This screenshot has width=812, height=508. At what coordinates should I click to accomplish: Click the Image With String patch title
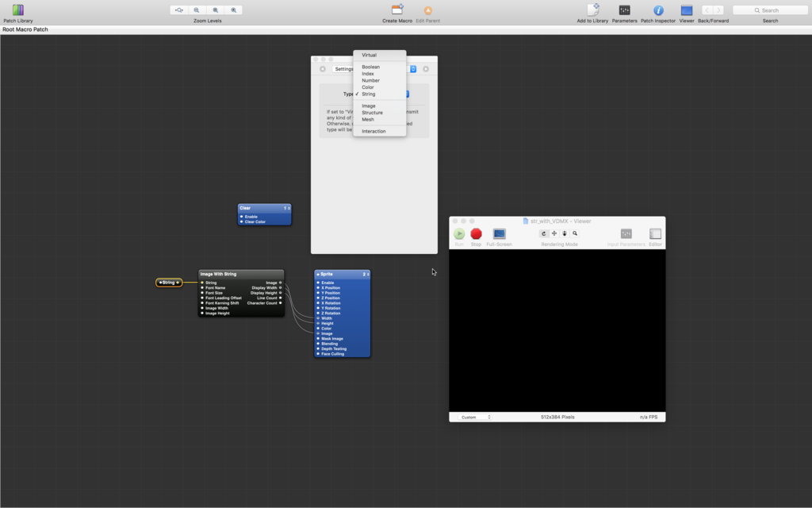(219, 274)
